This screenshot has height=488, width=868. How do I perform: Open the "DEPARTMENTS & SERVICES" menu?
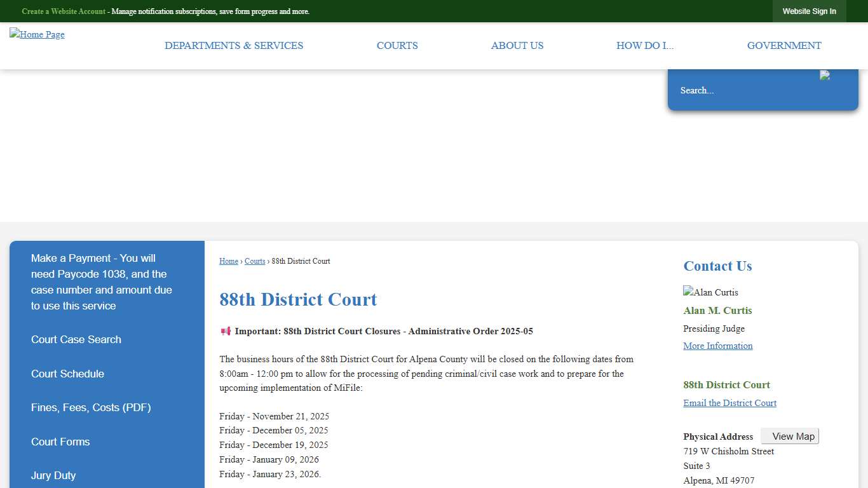click(234, 45)
